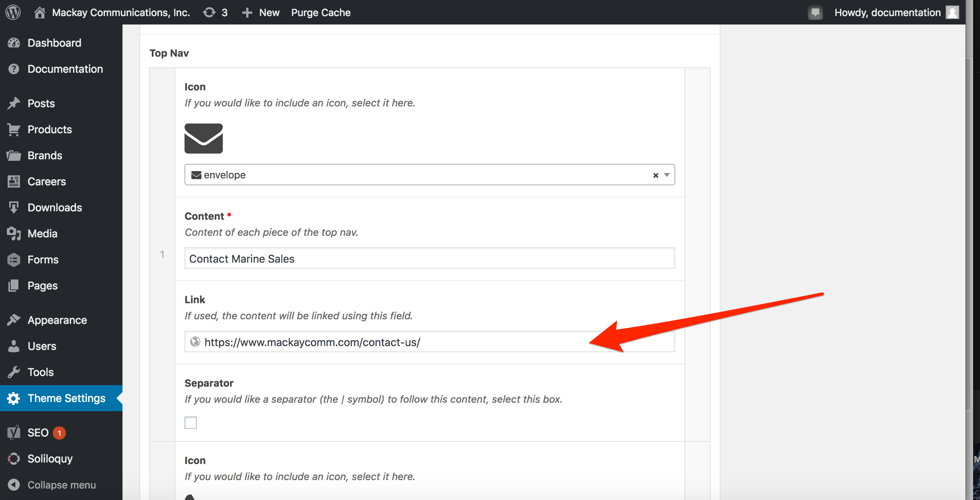Click the 3 updates count
This screenshot has height=500, width=980.
[225, 13]
